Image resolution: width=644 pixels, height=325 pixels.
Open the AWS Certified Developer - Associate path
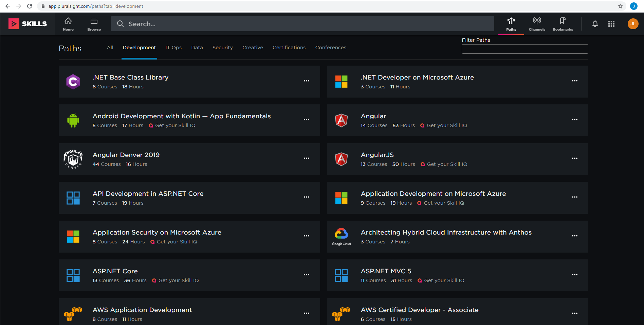(420, 310)
